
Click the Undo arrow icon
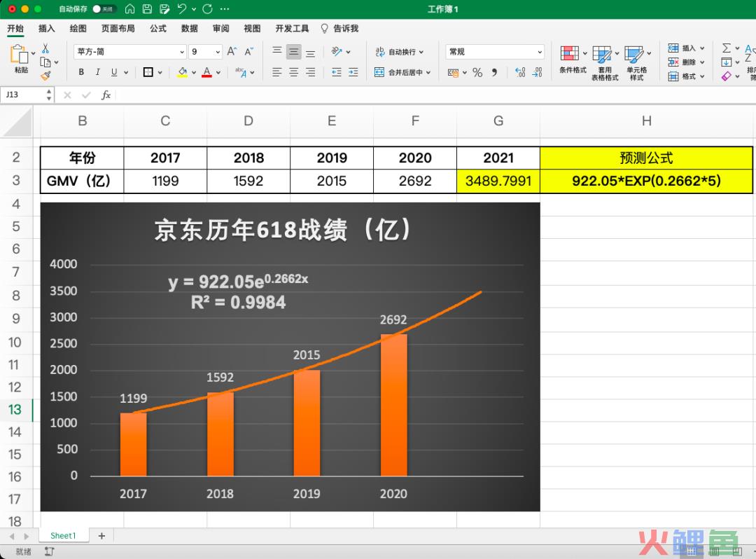(182, 8)
